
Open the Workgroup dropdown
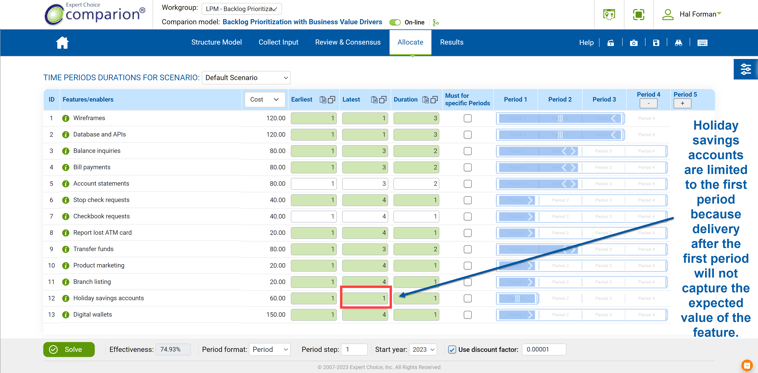tap(241, 9)
